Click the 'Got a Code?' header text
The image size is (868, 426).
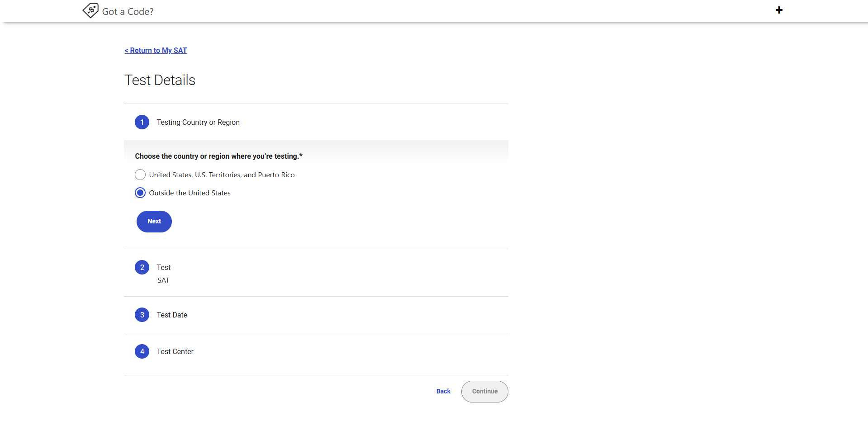[x=128, y=12]
